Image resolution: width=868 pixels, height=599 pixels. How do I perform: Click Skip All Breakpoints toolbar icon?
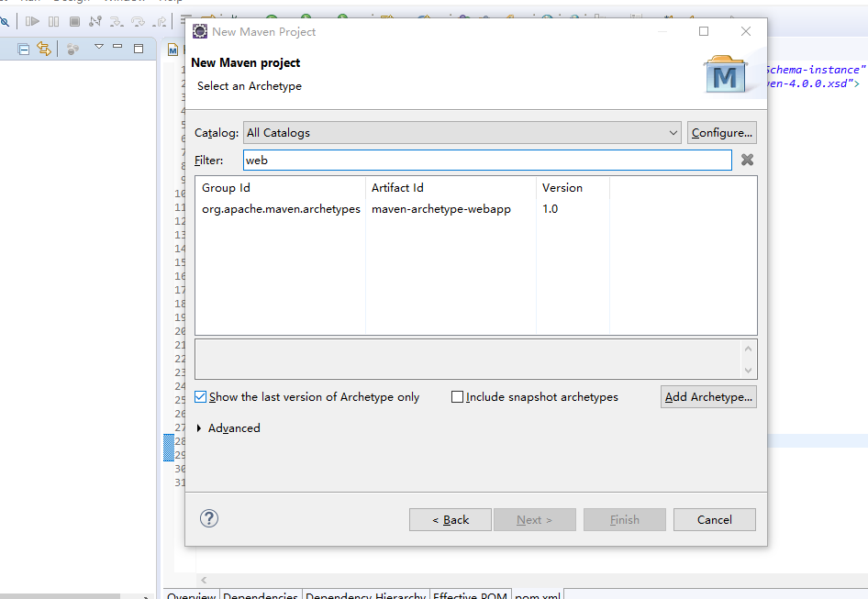[x=5, y=22]
